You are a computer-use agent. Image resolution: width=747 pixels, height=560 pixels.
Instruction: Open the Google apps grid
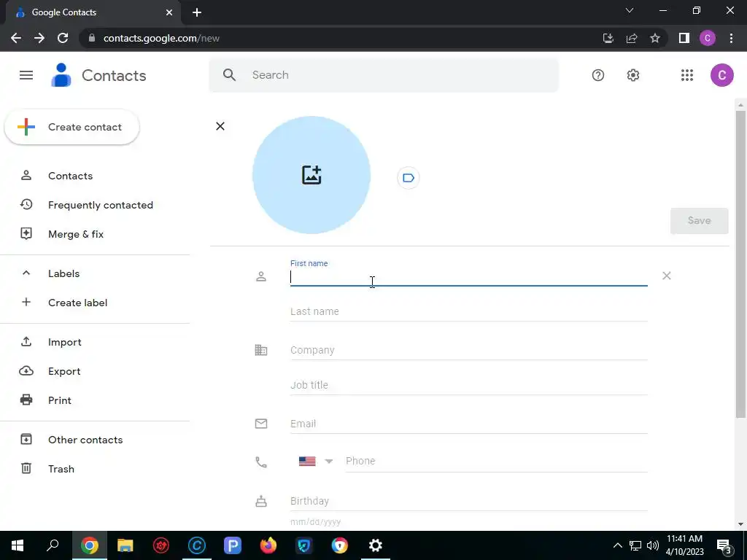pyautogui.click(x=687, y=75)
